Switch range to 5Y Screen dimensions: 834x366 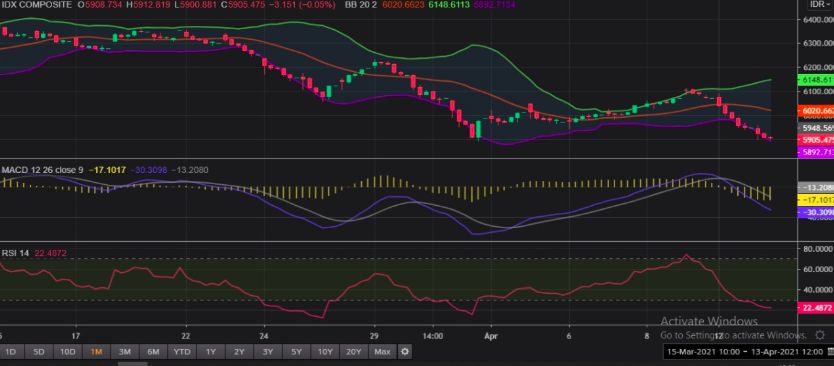click(x=296, y=352)
